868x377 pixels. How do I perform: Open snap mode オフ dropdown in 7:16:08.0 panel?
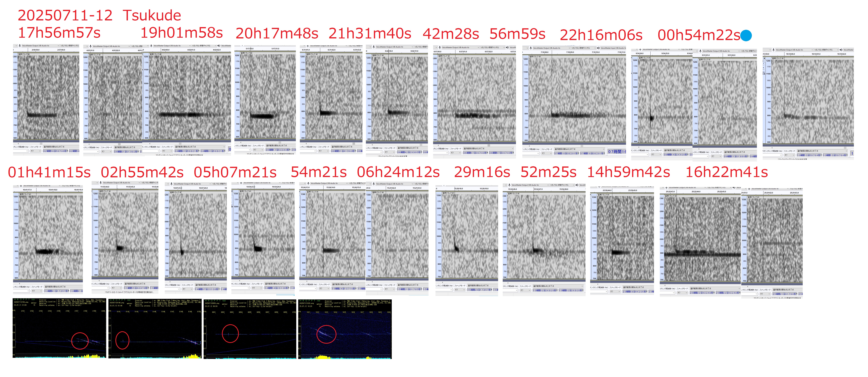click(547, 153)
